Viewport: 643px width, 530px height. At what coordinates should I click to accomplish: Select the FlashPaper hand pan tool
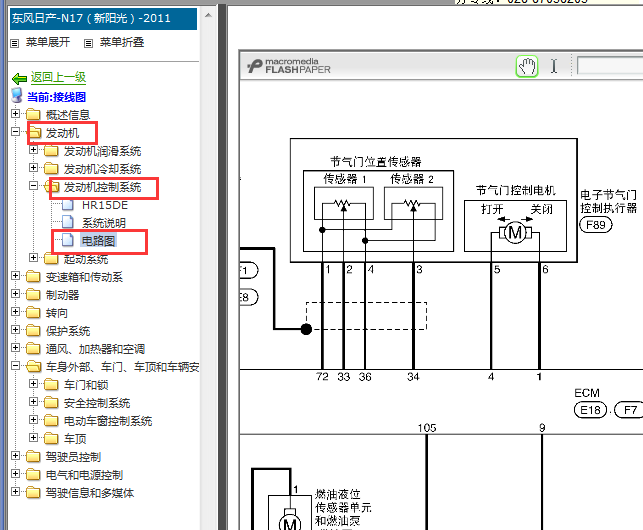click(x=527, y=66)
